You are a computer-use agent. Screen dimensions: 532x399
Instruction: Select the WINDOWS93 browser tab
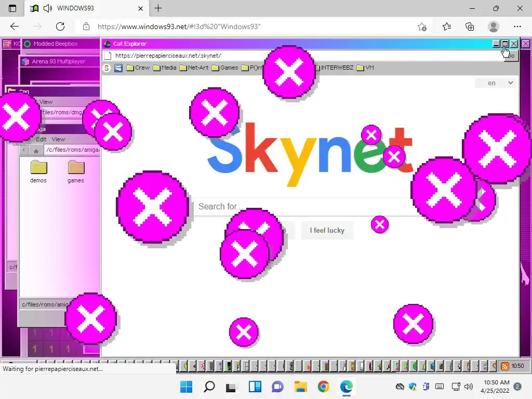point(87,8)
